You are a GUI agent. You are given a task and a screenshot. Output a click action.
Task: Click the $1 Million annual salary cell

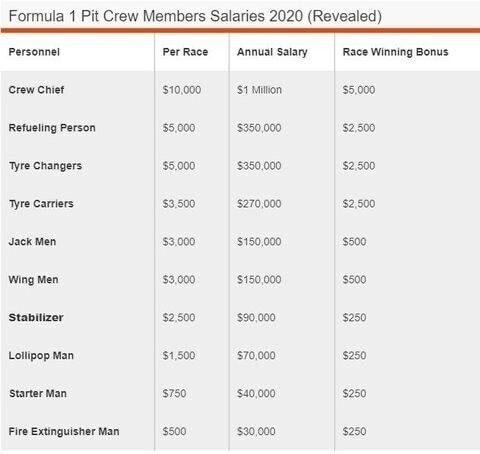tap(259, 90)
